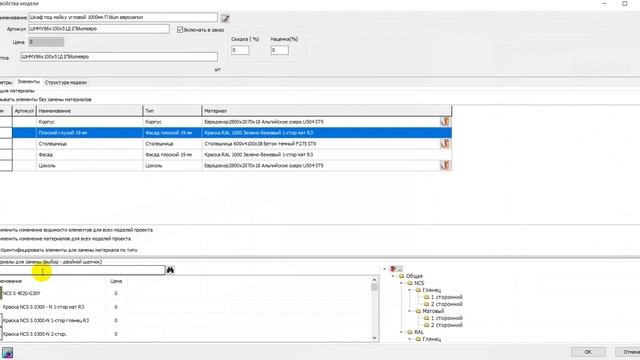Select material NCS S 4020-G30Y in list

point(21,293)
